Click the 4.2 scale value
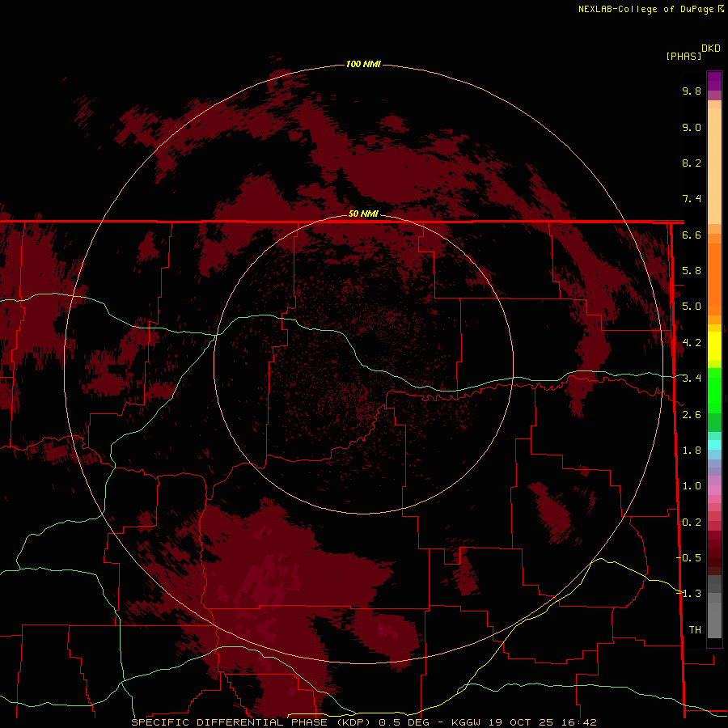 pos(692,343)
